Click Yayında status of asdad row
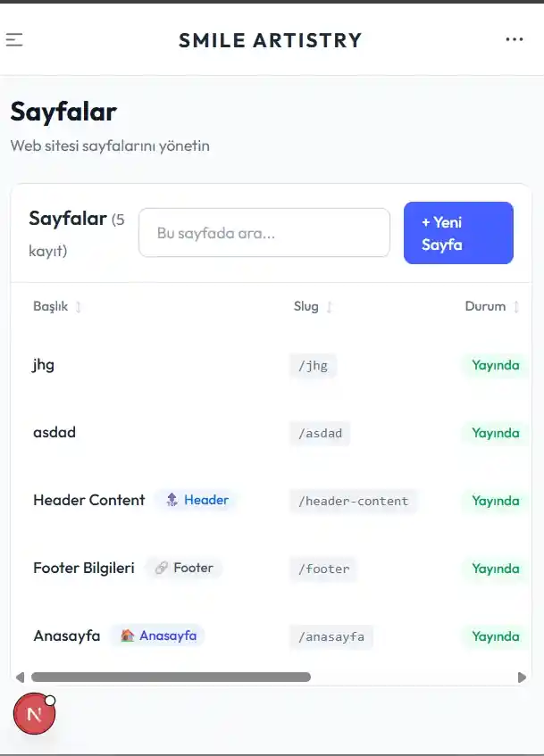Image resolution: width=544 pixels, height=756 pixels. tap(496, 433)
